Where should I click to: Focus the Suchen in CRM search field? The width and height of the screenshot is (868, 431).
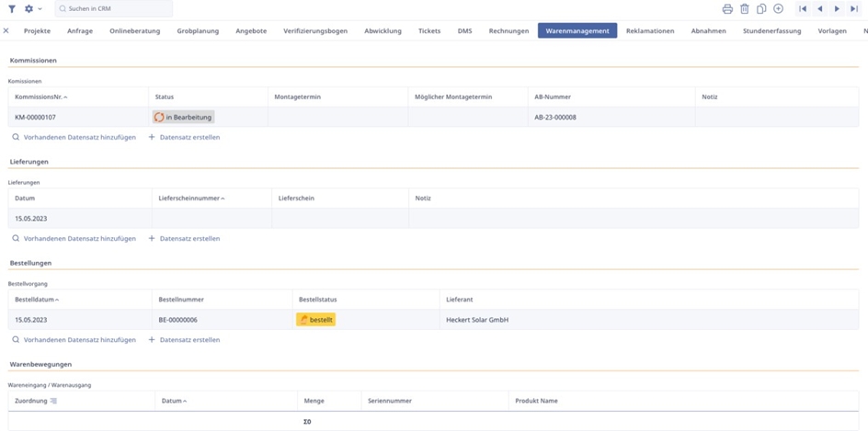click(x=115, y=9)
